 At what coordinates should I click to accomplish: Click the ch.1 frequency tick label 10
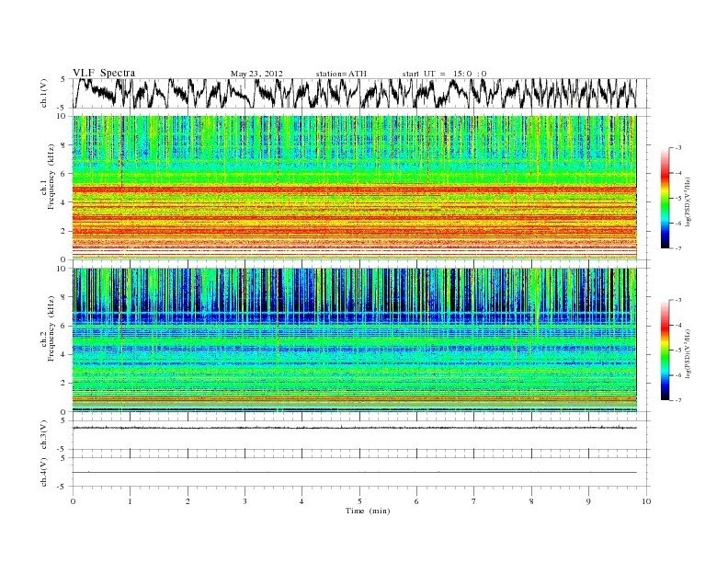63,116
